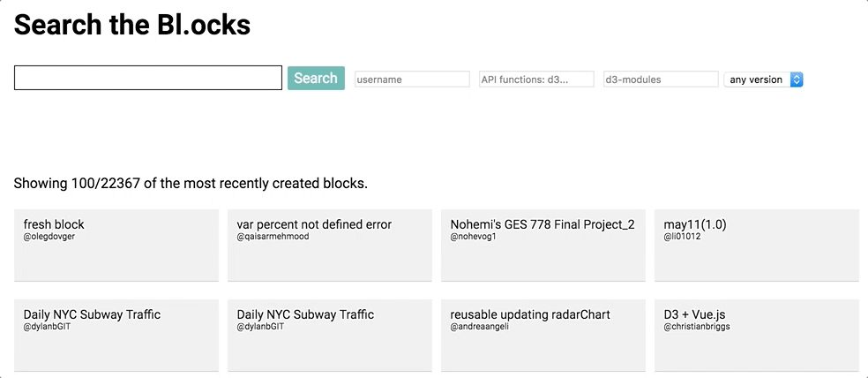Click the API functions filter input
868x378 pixels.
(x=536, y=79)
